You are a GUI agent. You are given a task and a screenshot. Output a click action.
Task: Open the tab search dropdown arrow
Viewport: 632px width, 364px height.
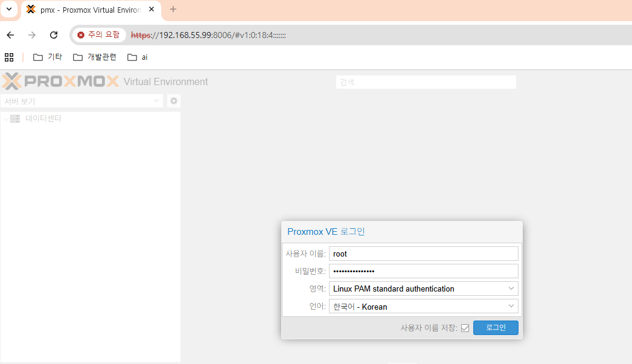pos(9,9)
